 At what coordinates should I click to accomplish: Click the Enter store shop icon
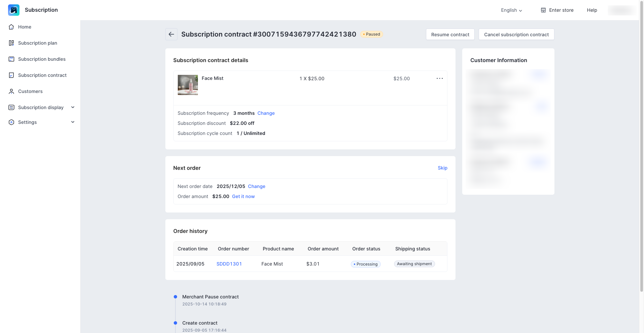(543, 10)
